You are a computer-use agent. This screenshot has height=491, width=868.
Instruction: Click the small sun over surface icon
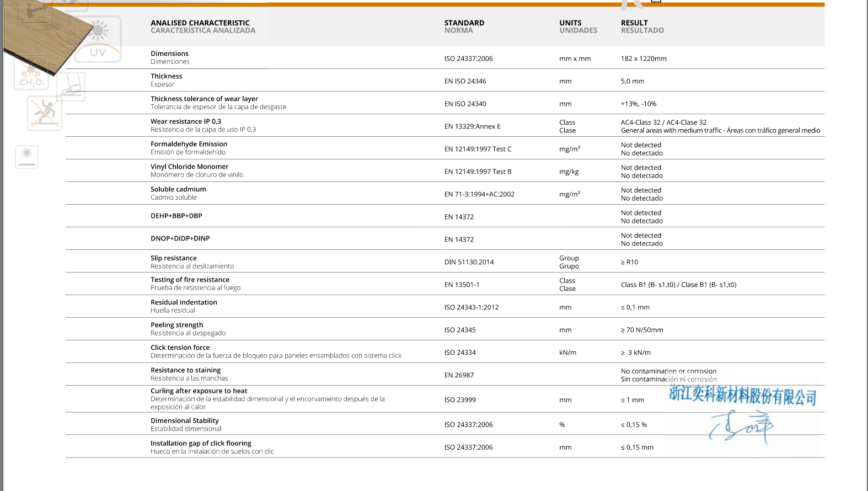point(27,157)
